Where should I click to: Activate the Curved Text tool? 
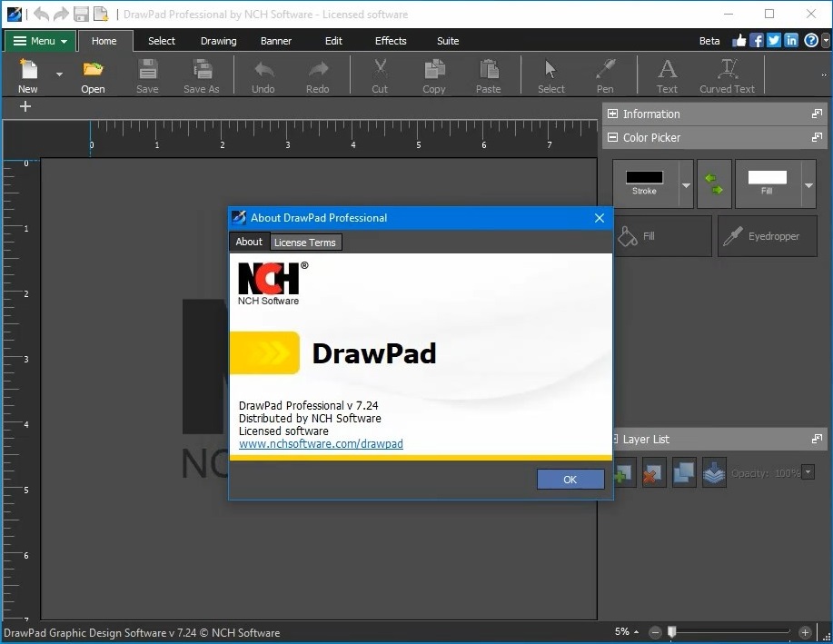tap(728, 75)
